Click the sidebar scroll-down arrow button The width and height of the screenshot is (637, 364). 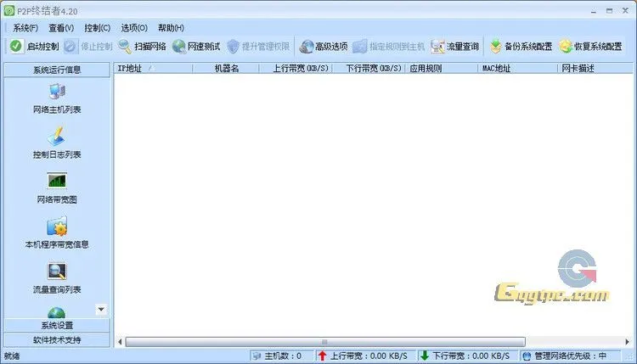coord(101,310)
